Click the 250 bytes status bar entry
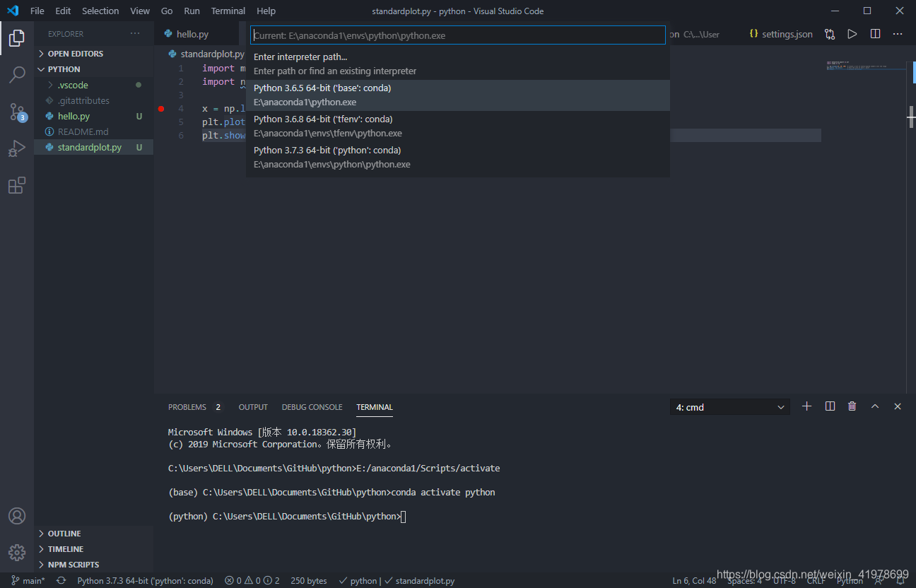This screenshot has height=588, width=916. (x=309, y=580)
